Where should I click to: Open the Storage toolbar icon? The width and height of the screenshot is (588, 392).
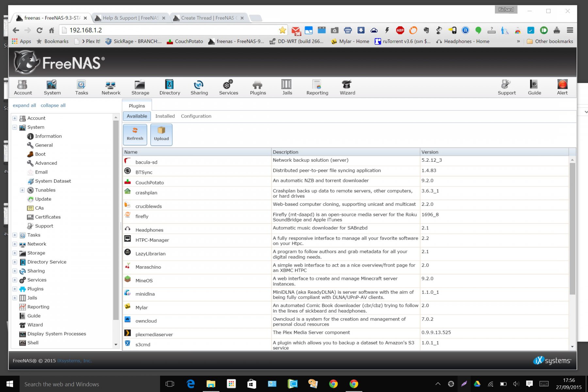[140, 87]
